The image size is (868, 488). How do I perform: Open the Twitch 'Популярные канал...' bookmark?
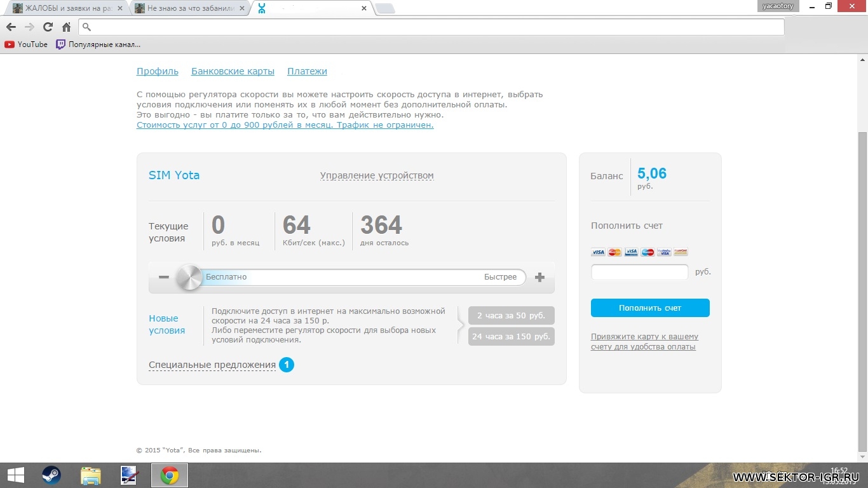(98, 44)
